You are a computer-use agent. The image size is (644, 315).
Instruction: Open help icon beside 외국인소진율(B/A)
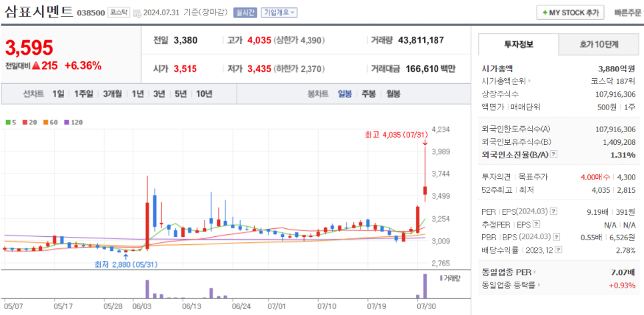553,154
